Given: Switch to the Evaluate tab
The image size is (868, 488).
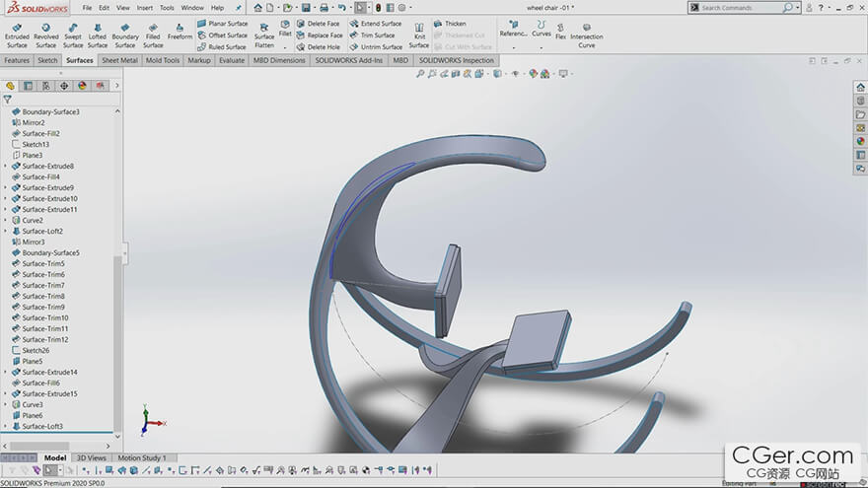Looking at the screenshot, I should pyautogui.click(x=232, y=60).
